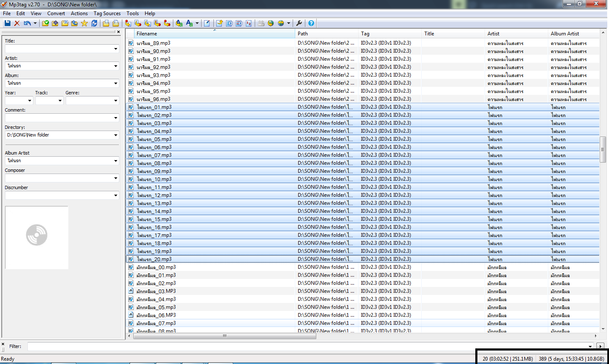
Task: Expand the Discnumber field dropdown
Action: tap(116, 195)
